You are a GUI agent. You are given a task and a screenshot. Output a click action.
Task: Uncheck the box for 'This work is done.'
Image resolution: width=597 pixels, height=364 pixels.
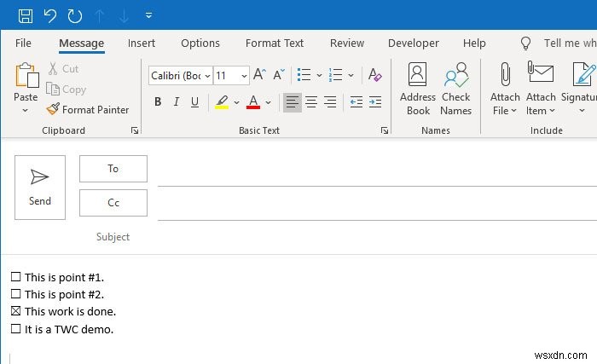click(15, 311)
